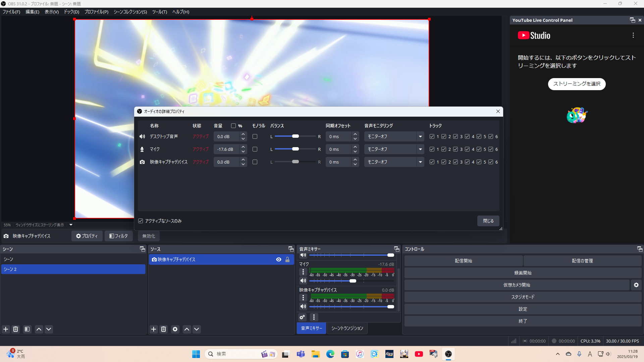
Task: Open the ツール(T) menu
Action: click(x=159, y=12)
